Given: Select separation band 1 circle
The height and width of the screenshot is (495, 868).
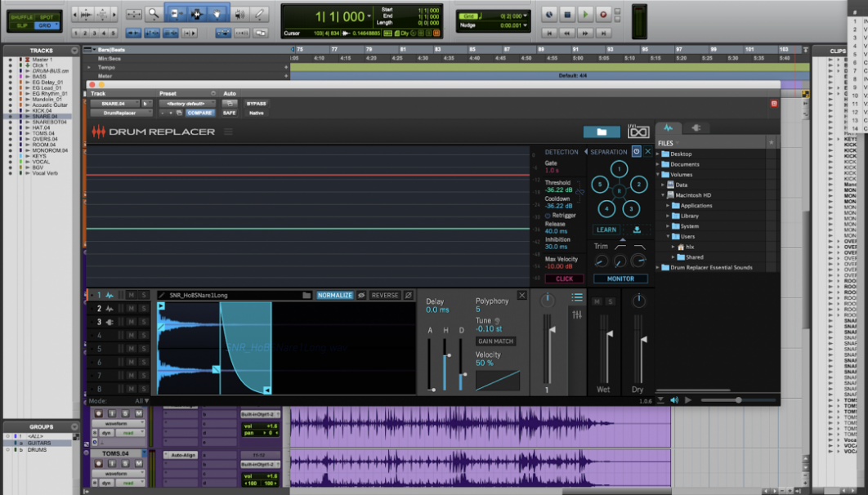Looking at the screenshot, I should coord(619,169).
